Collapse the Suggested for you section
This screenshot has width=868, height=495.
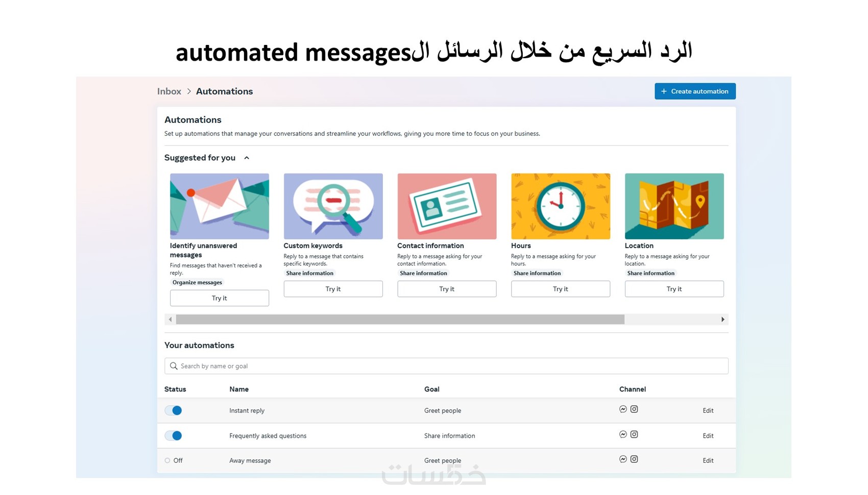(247, 158)
